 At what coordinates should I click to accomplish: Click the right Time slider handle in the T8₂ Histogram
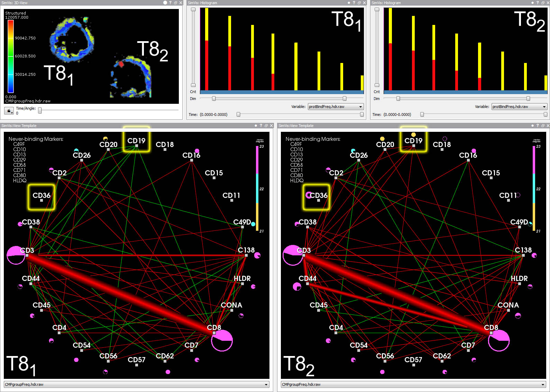(546, 114)
